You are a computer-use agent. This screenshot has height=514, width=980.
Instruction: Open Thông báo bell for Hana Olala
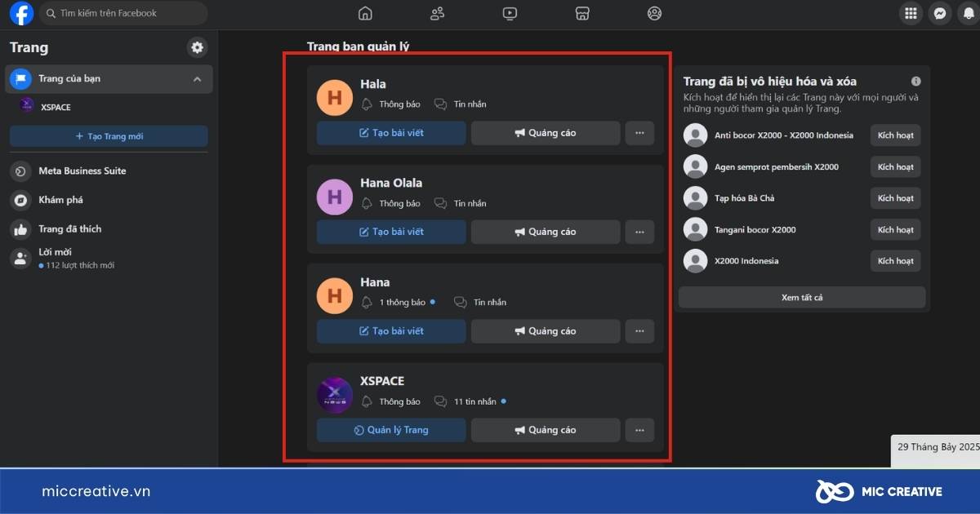pos(367,203)
